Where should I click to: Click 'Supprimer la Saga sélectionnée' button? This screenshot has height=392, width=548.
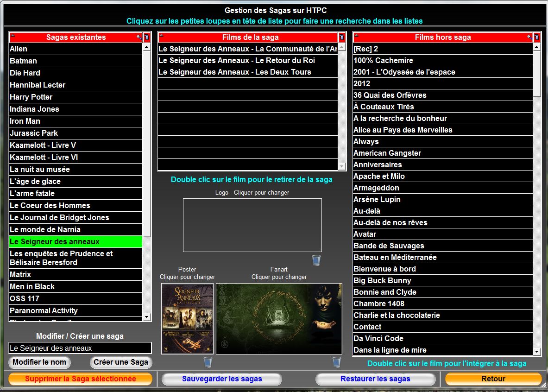tap(81, 379)
